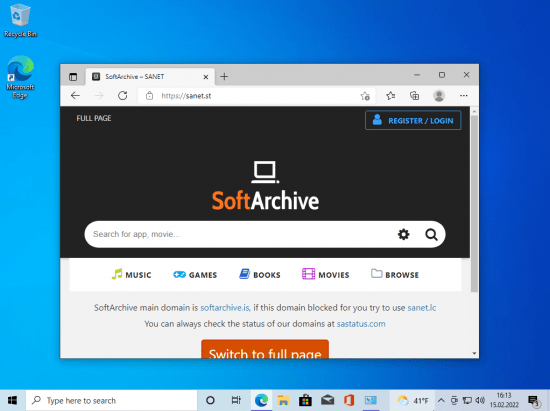Open search settings gear icon
Image resolution: width=550 pixels, height=411 pixels.
tap(403, 234)
